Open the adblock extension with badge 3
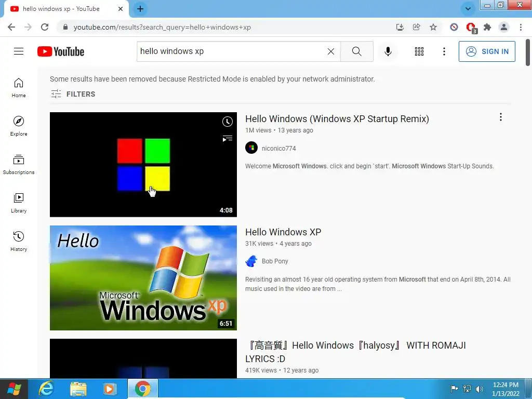Image resolution: width=532 pixels, height=399 pixels. point(471,28)
